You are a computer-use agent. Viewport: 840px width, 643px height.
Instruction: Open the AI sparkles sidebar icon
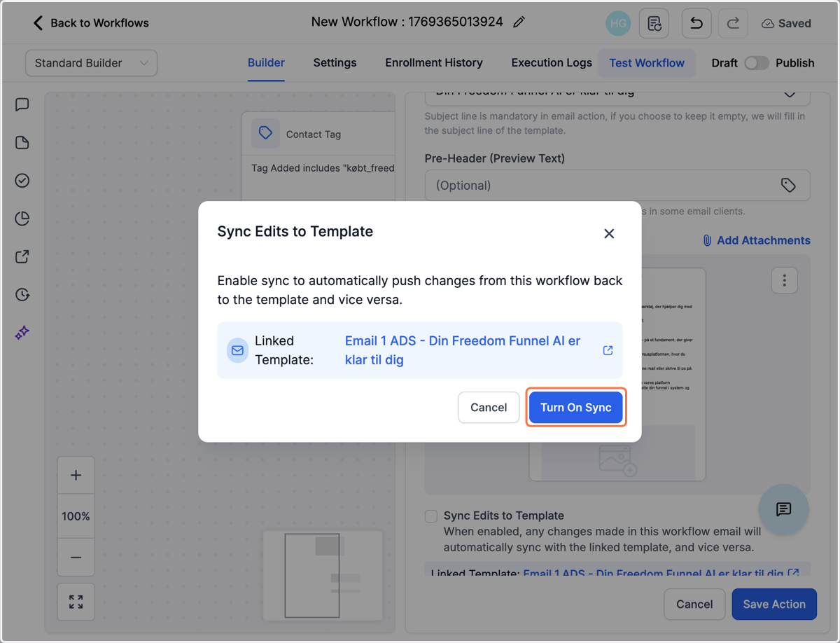click(22, 332)
